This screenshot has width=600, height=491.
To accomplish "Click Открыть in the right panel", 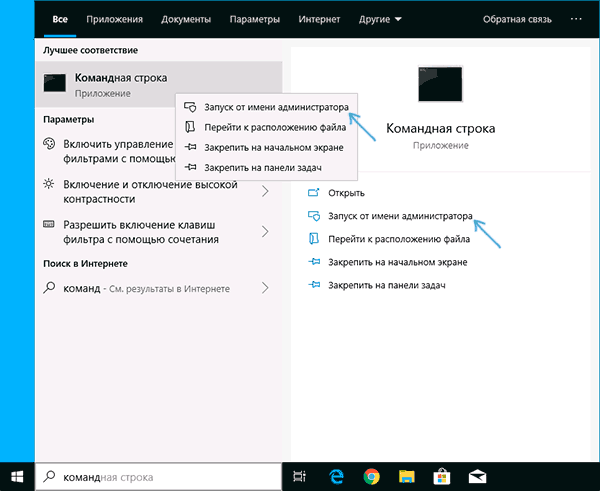I will [346, 193].
